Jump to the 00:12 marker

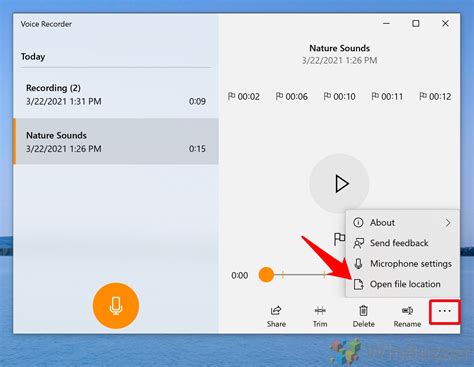tap(435, 97)
